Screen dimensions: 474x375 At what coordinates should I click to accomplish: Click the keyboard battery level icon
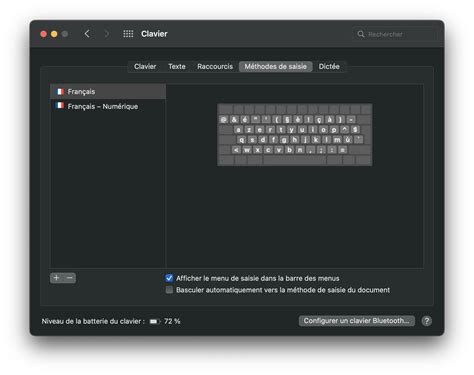click(x=155, y=321)
